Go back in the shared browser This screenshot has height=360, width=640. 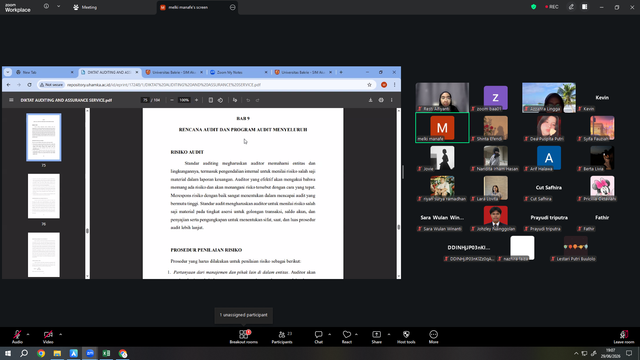pos(9,85)
